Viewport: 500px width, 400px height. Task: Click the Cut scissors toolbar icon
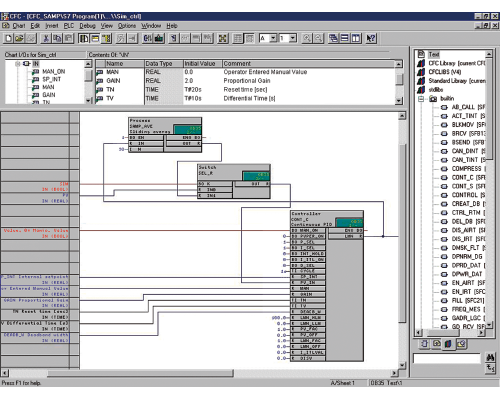46,38
